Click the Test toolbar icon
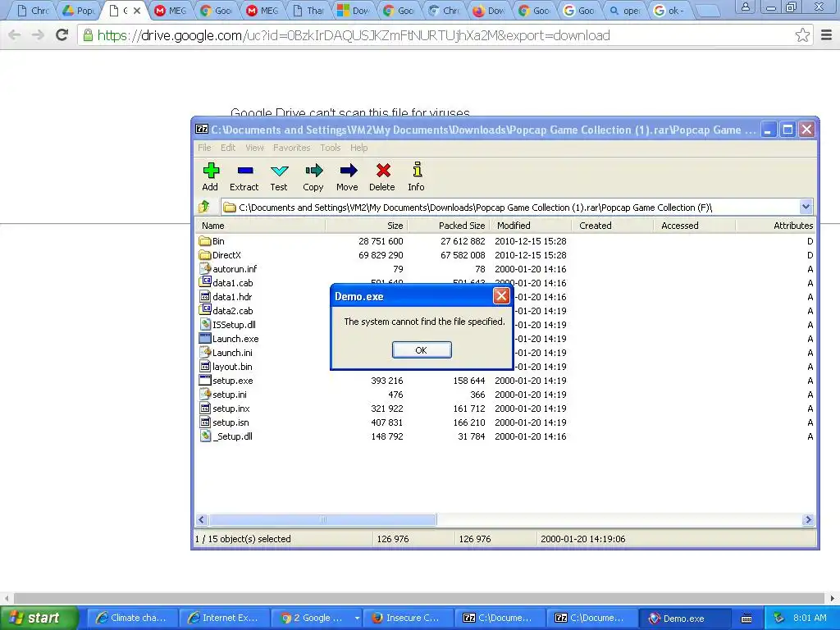This screenshot has height=630, width=840. [x=279, y=171]
